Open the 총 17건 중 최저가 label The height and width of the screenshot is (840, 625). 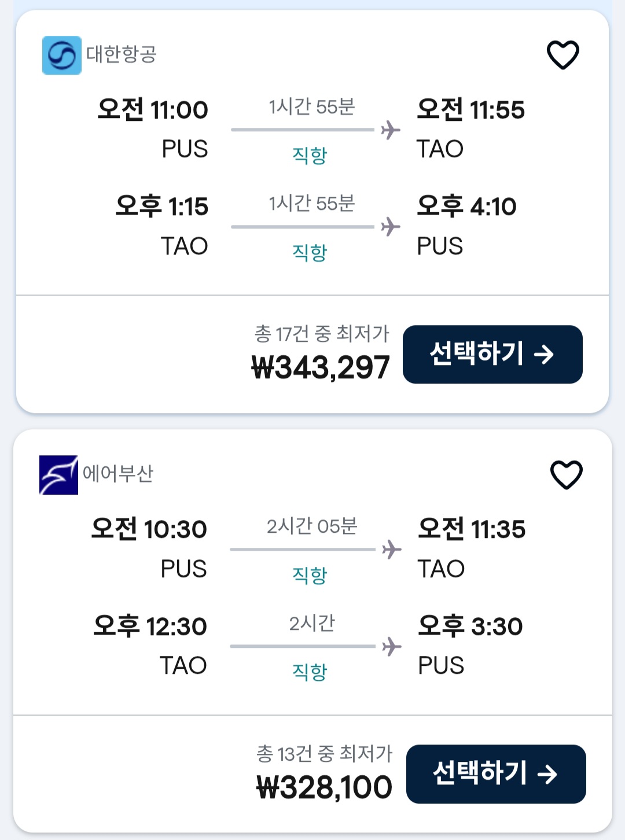pyautogui.click(x=322, y=334)
